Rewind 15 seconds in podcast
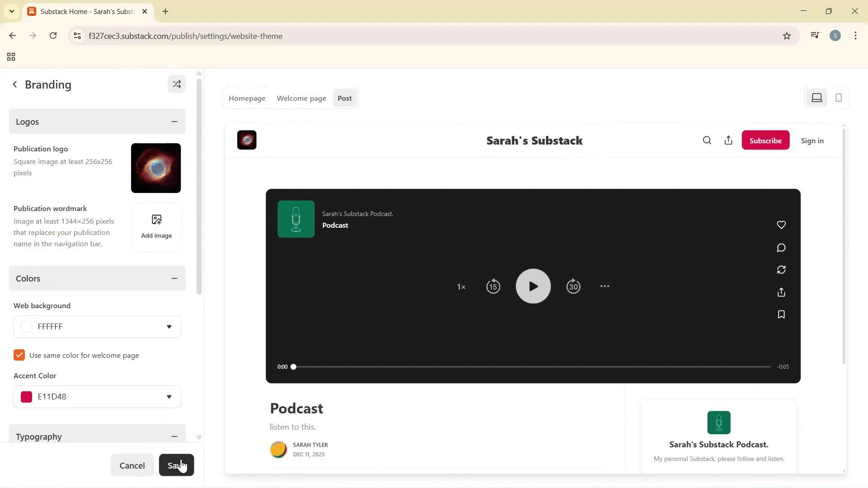Screen dimensions: 868x488 pyautogui.click(x=493, y=286)
